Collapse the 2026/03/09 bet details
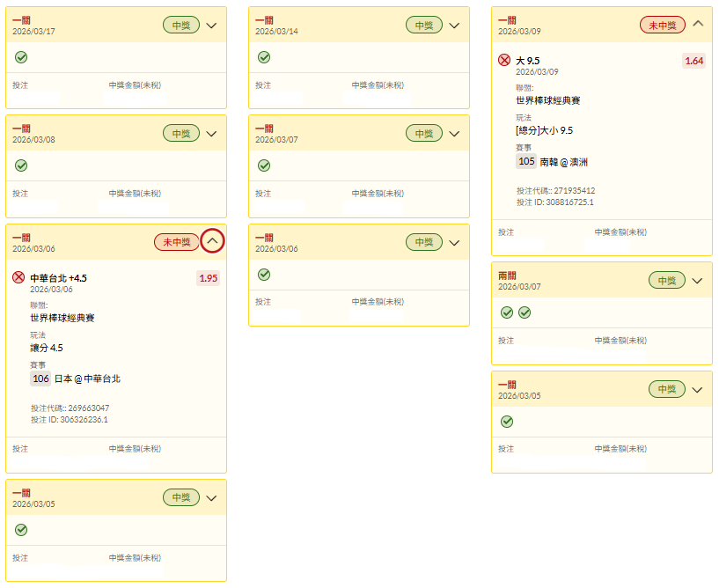Viewport: 719px width, 588px height. point(698,24)
